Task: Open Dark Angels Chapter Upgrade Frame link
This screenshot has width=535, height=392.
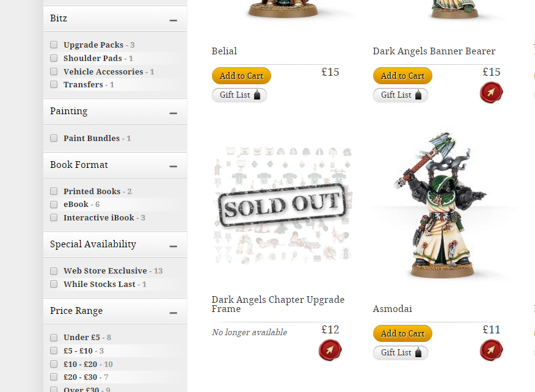Action: [278, 304]
